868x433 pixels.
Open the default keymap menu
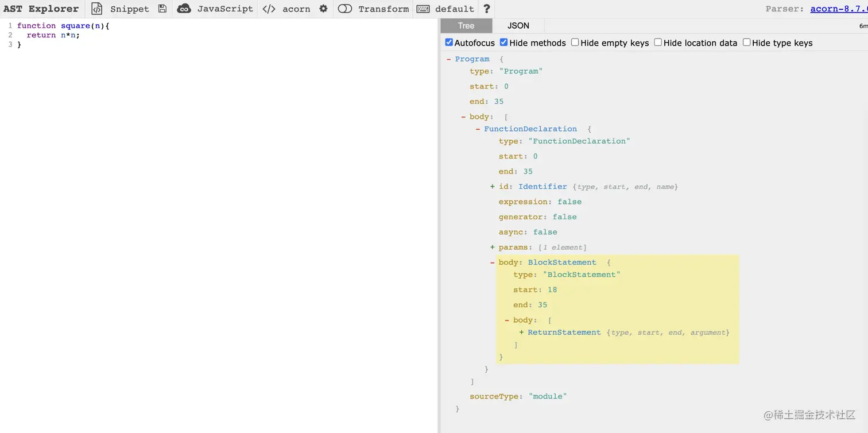click(x=455, y=9)
